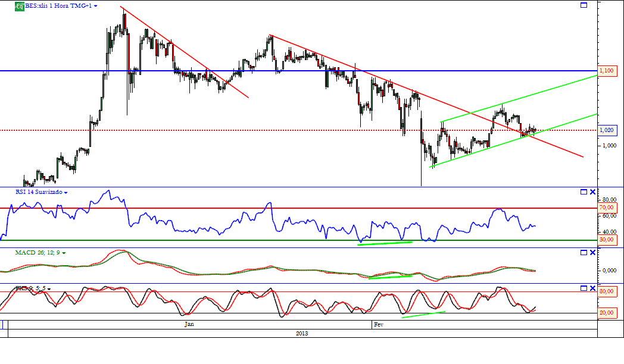
Task: Maximize the main price chart panel
Action: tap(584, 5)
